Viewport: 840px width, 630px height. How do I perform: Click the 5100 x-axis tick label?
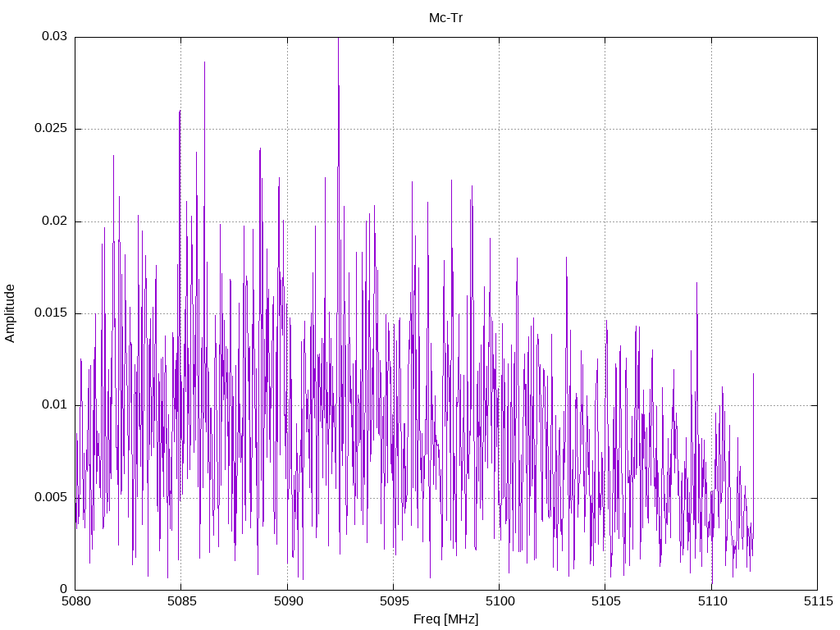click(500, 601)
